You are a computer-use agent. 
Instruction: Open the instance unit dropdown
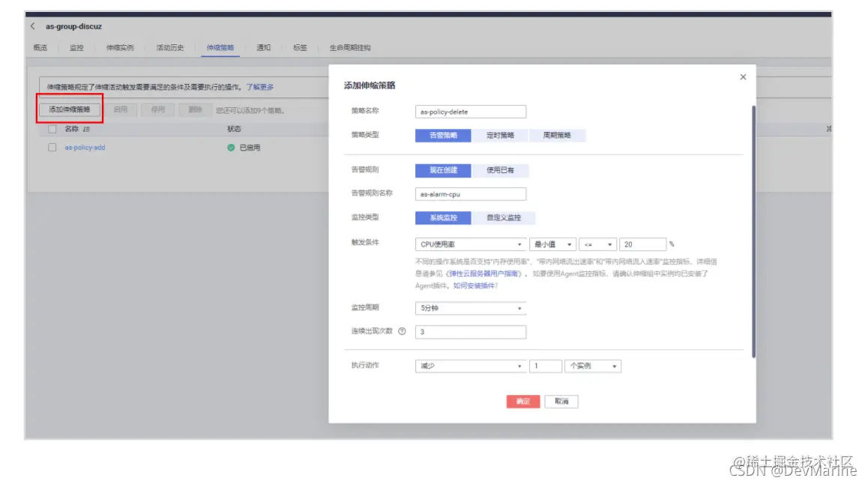[592, 366]
